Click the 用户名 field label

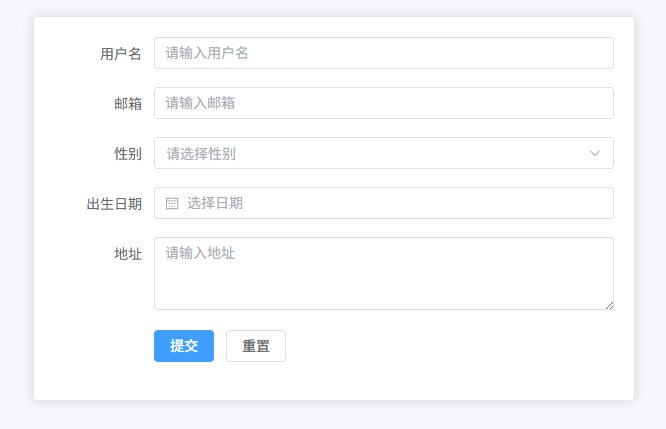click(x=121, y=54)
